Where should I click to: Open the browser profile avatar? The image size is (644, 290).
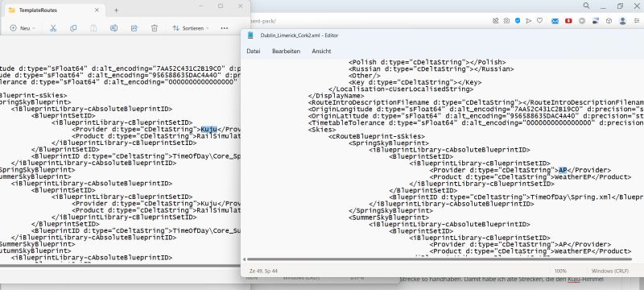point(622,21)
